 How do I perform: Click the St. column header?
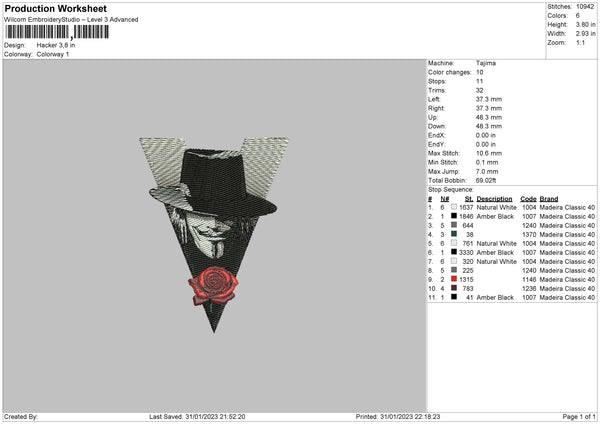point(469,199)
